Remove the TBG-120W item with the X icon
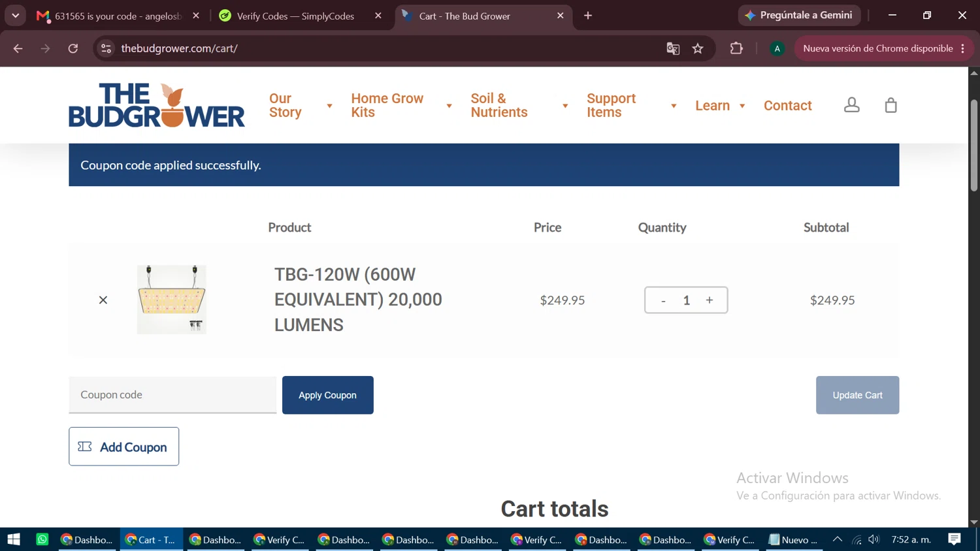 [x=103, y=300]
